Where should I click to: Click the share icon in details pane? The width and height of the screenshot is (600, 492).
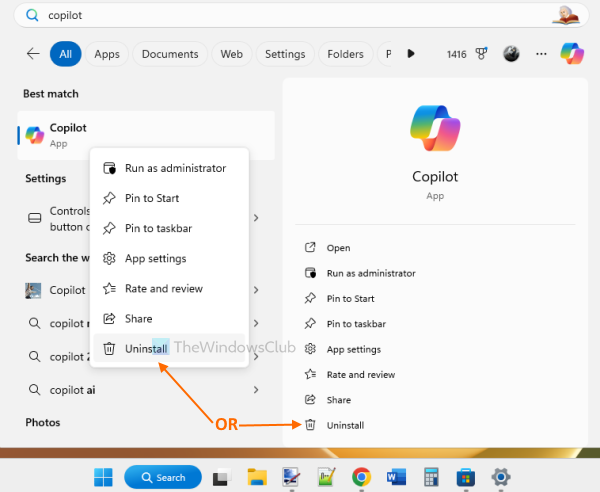(x=310, y=399)
